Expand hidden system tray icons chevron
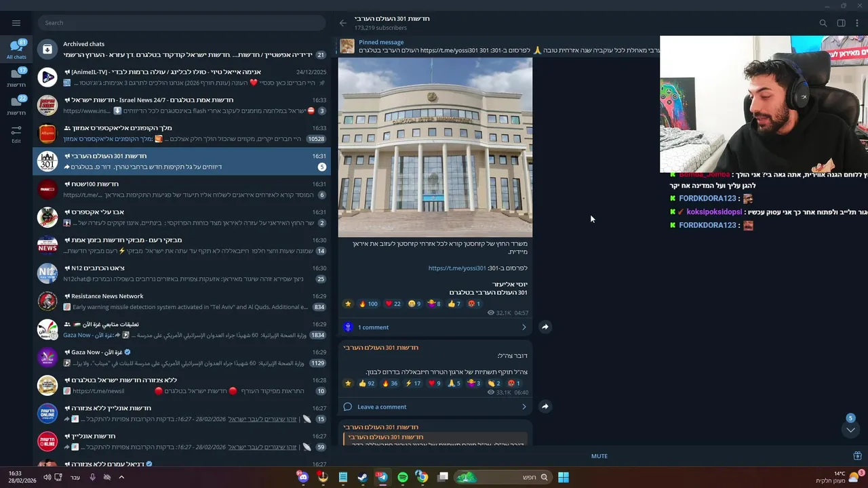This screenshot has height=488, width=868. coord(121,477)
